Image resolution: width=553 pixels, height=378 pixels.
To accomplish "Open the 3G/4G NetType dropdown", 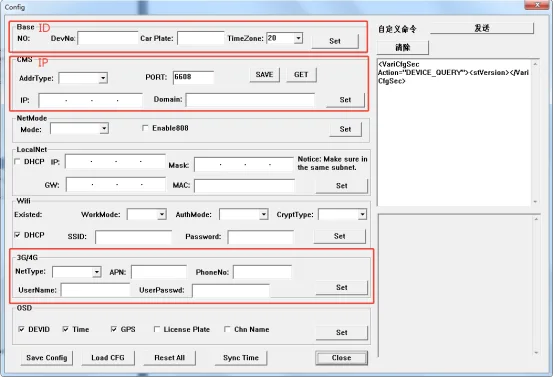I will 97,272.
